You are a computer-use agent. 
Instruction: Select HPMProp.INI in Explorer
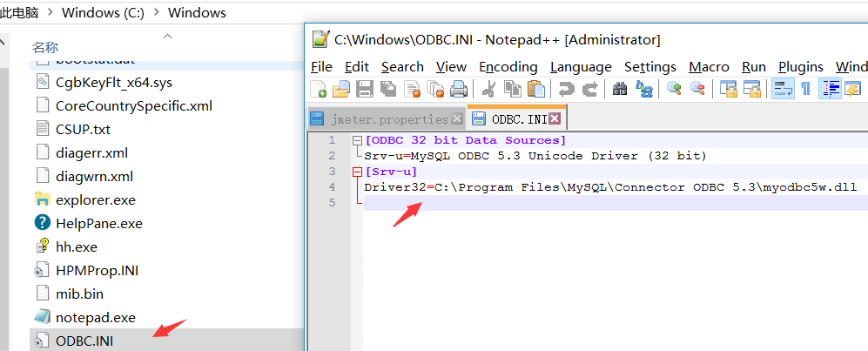click(x=97, y=271)
